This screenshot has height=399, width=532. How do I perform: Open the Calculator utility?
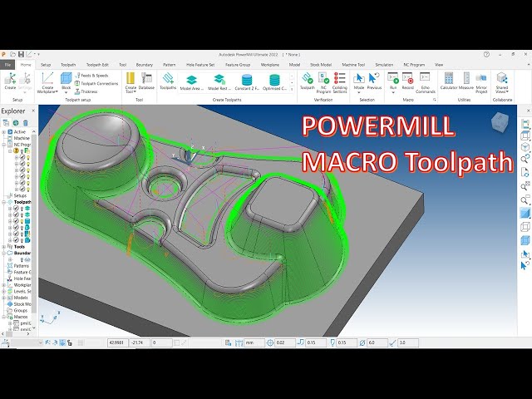pyautogui.click(x=449, y=81)
